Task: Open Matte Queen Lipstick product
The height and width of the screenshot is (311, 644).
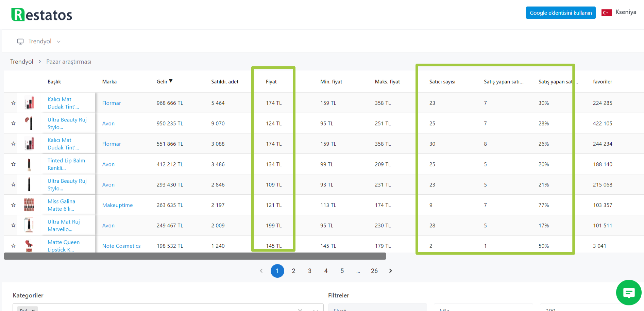Action: tap(64, 246)
